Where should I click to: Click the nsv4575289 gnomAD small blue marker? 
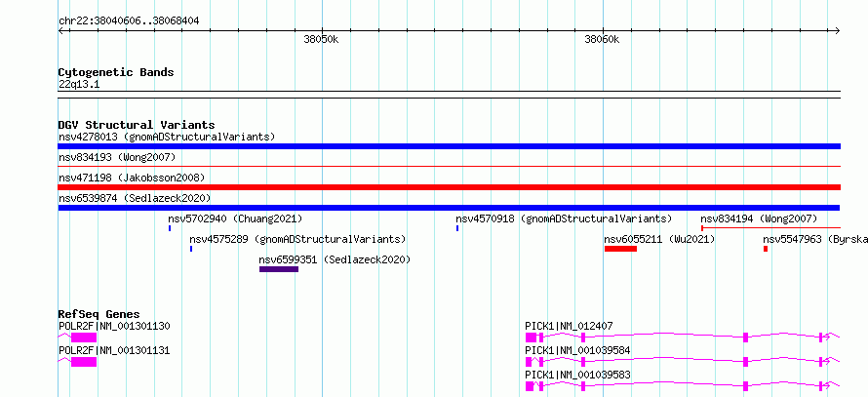pos(191,249)
